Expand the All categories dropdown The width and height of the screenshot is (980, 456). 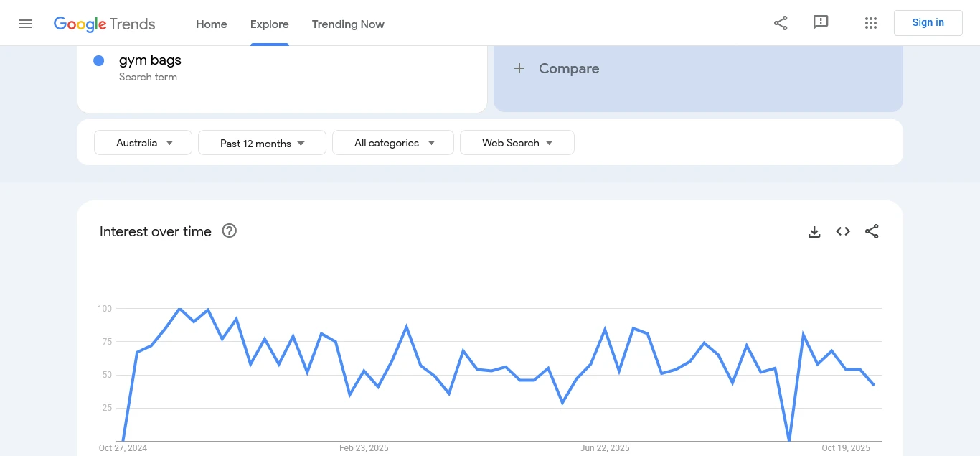point(393,143)
